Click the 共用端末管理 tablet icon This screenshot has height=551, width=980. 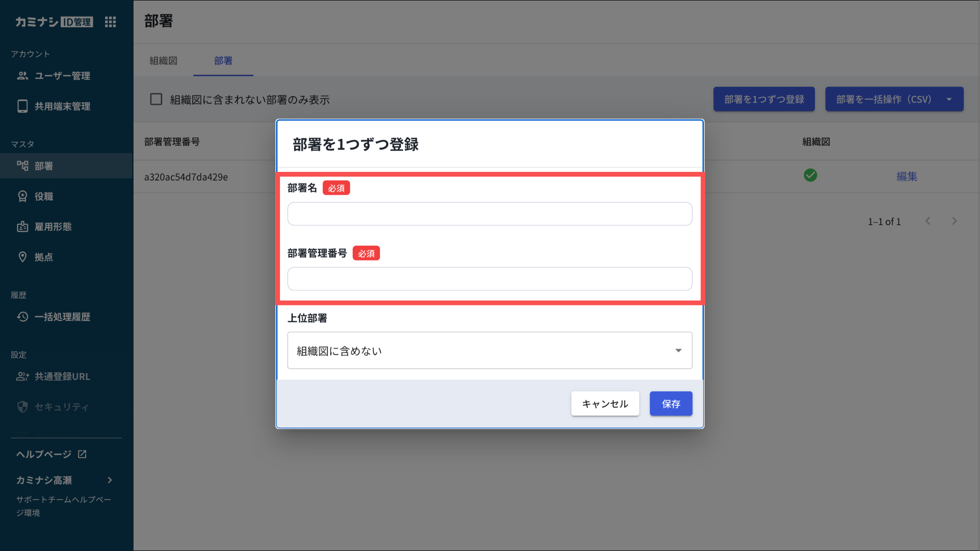pyautogui.click(x=22, y=106)
